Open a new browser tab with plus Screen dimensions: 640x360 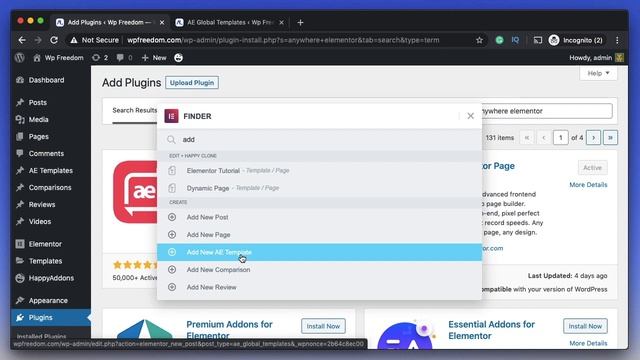point(300,22)
